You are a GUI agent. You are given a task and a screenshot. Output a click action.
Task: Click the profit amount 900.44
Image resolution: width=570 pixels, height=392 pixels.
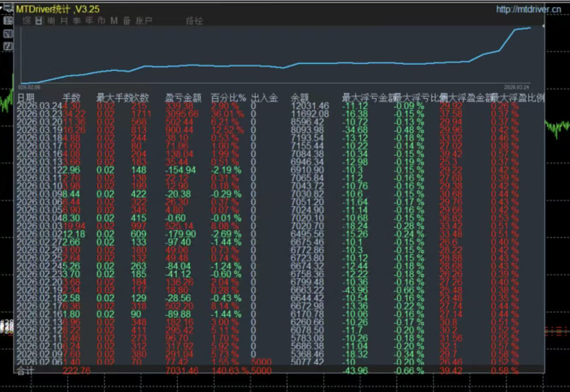(x=180, y=130)
